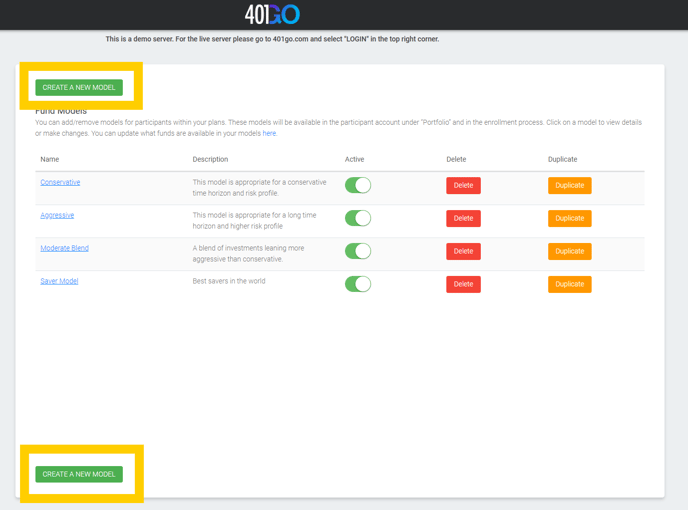The width and height of the screenshot is (688, 510).
Task: Delete the Moderate Blend model
Action: (x=463, y=251)
